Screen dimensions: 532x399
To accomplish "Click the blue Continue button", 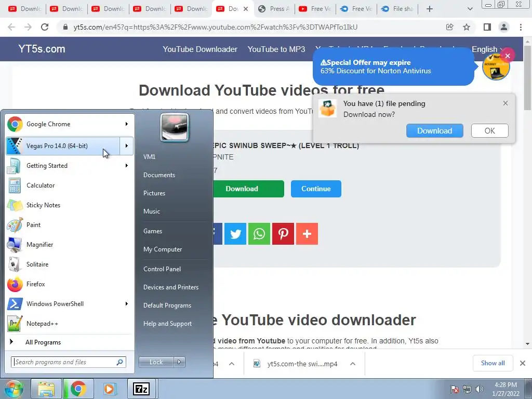I will pos(316,189).
